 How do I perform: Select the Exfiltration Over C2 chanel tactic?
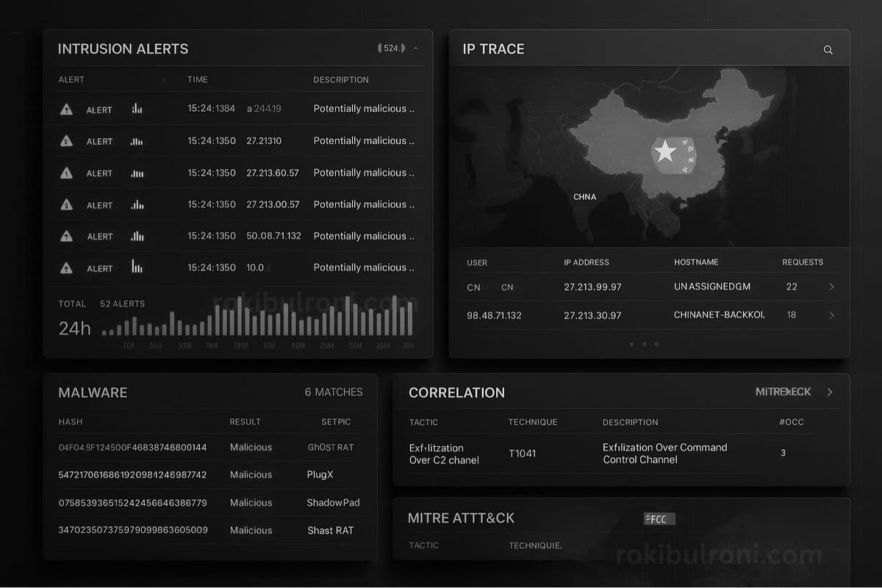444,453
